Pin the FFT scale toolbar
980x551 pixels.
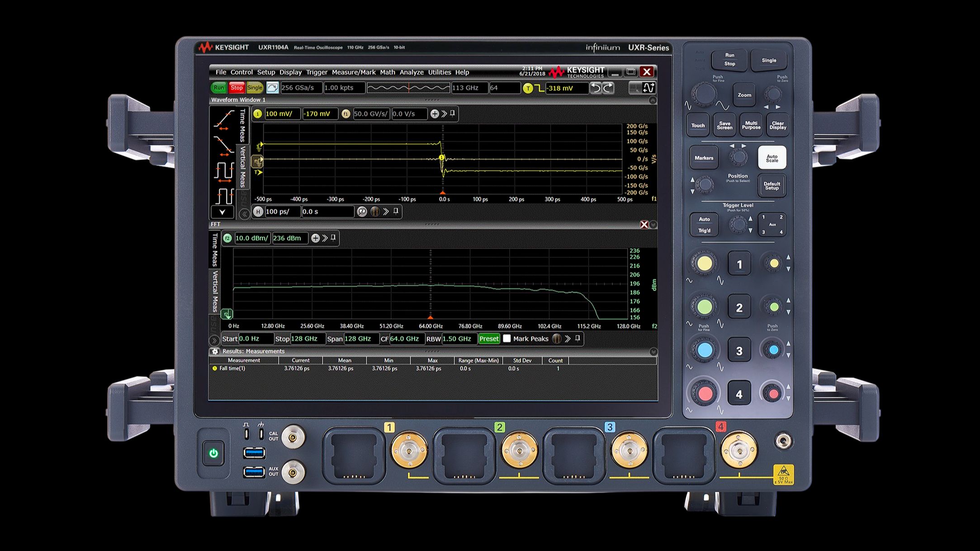point(334,238)
